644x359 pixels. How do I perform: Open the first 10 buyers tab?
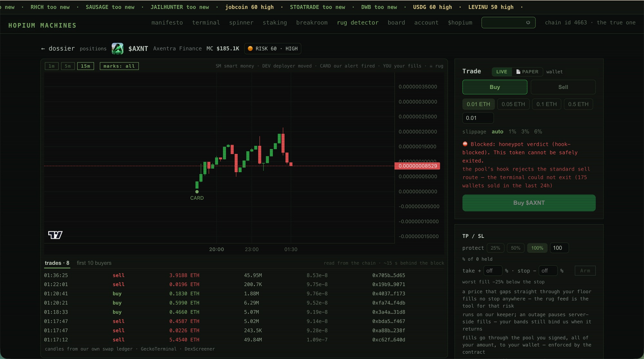pyautogui.click(x=94, y=263)
